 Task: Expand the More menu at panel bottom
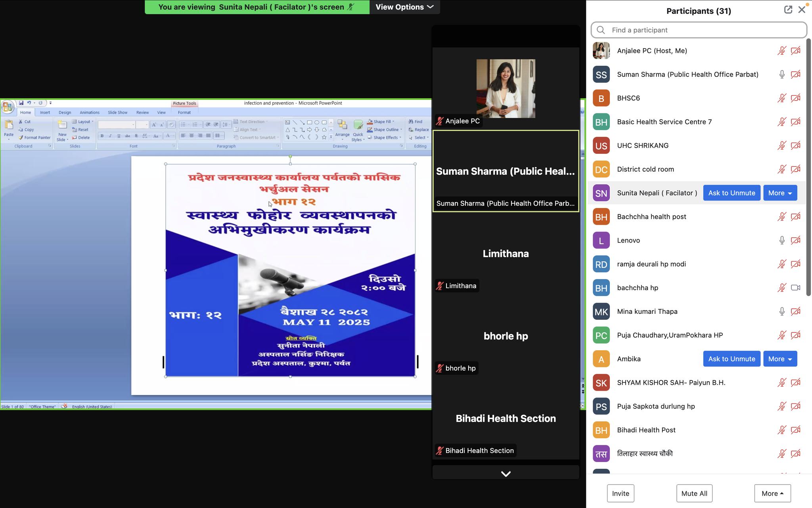click(x=772, y=493)
